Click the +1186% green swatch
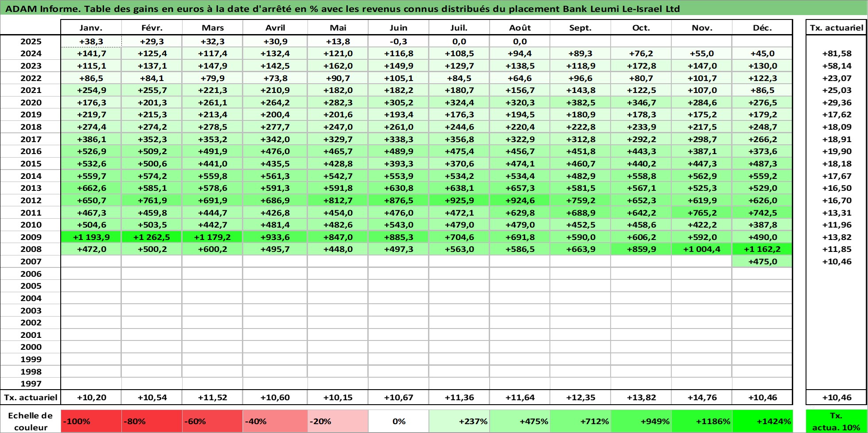 (x=702, y=421)
